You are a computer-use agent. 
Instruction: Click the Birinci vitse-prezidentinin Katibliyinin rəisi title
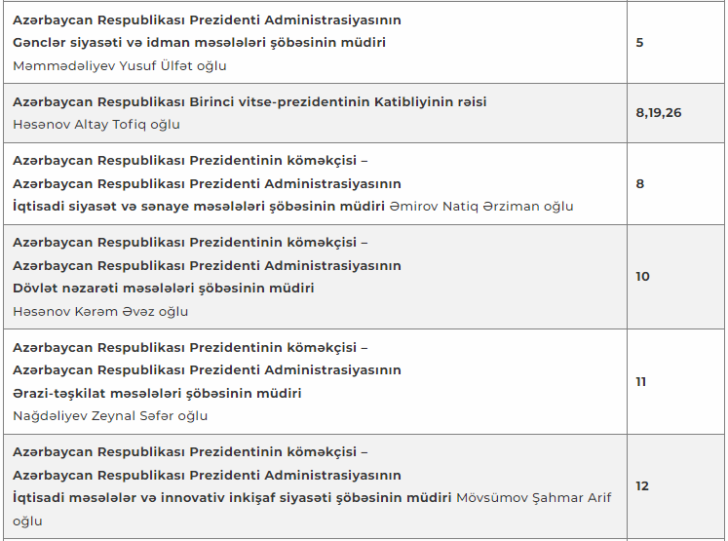pyautogui.click(x=249, y=102)
